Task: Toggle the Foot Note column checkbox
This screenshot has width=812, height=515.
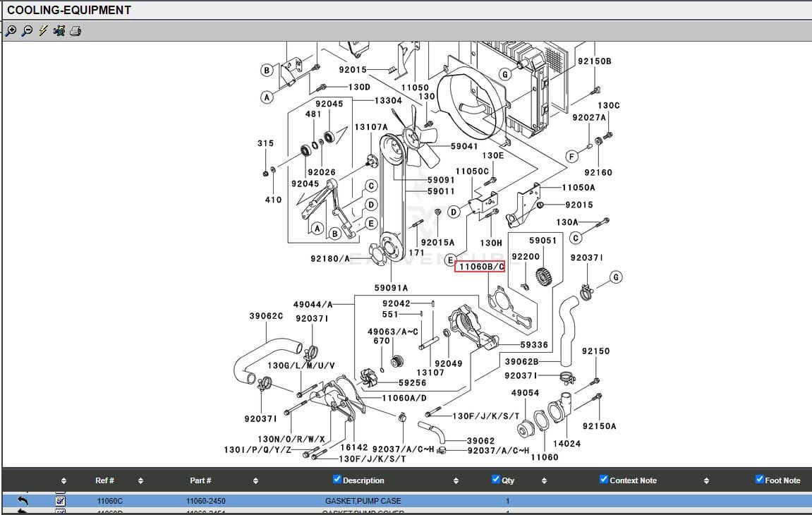Action: tap(759, 480)
